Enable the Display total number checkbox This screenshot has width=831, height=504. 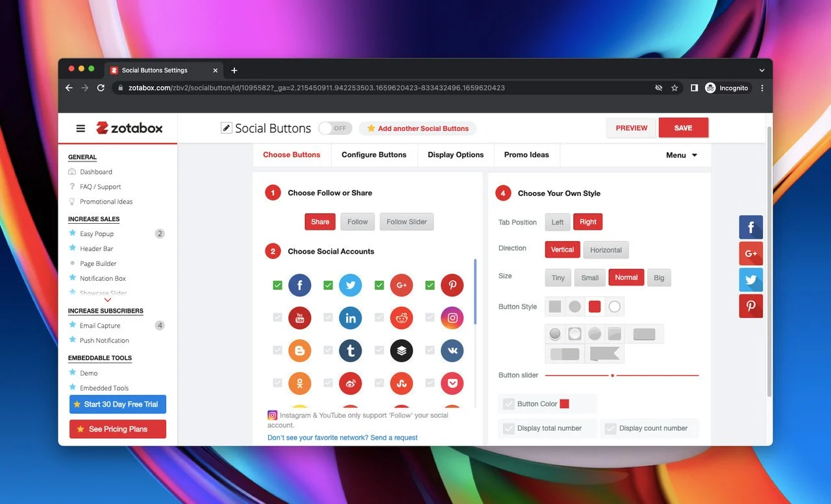pos(508,429)
